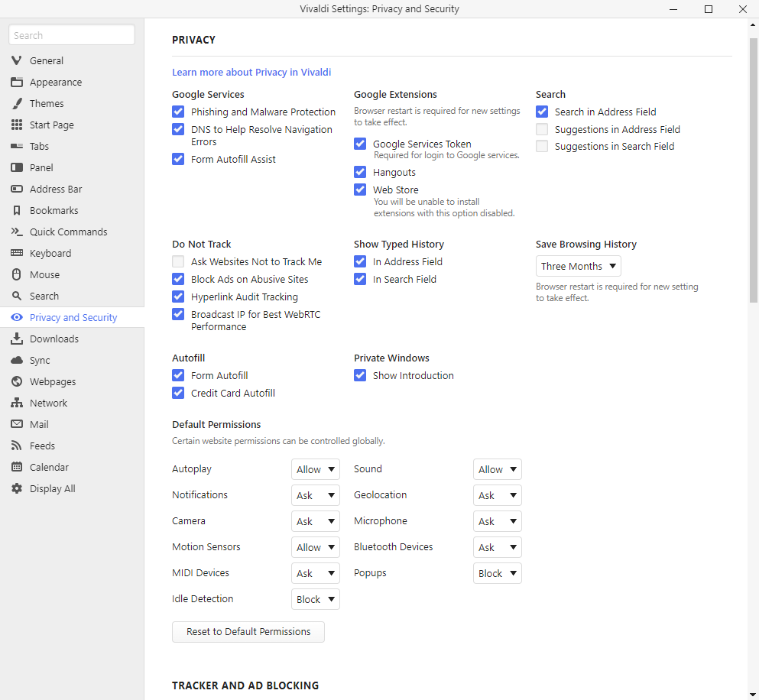Viewport: 759px width, 700px height.
Task: Click the Keyboard icon in sidebar
Action: pyautogui.click(x=17, y=253)
